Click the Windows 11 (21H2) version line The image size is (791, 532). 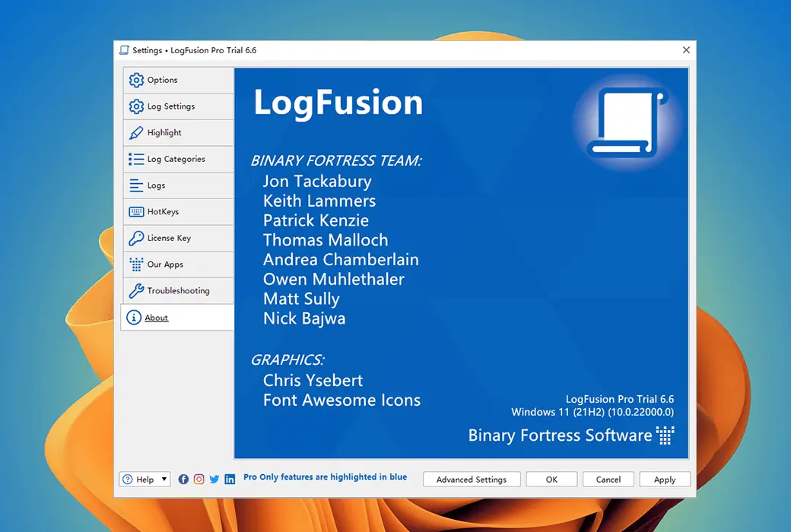592,412
